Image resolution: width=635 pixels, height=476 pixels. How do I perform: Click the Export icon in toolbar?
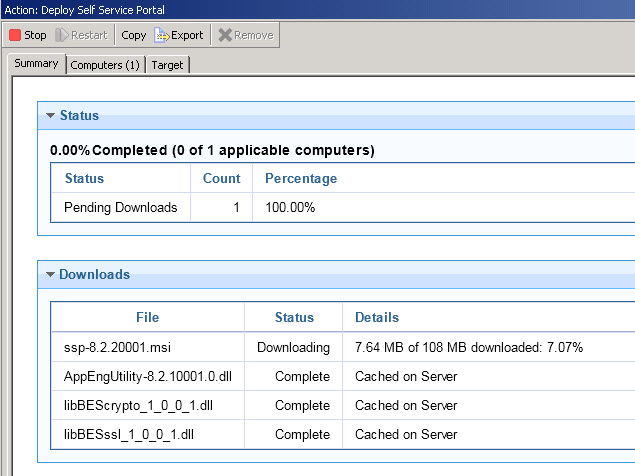click(161, 35)
